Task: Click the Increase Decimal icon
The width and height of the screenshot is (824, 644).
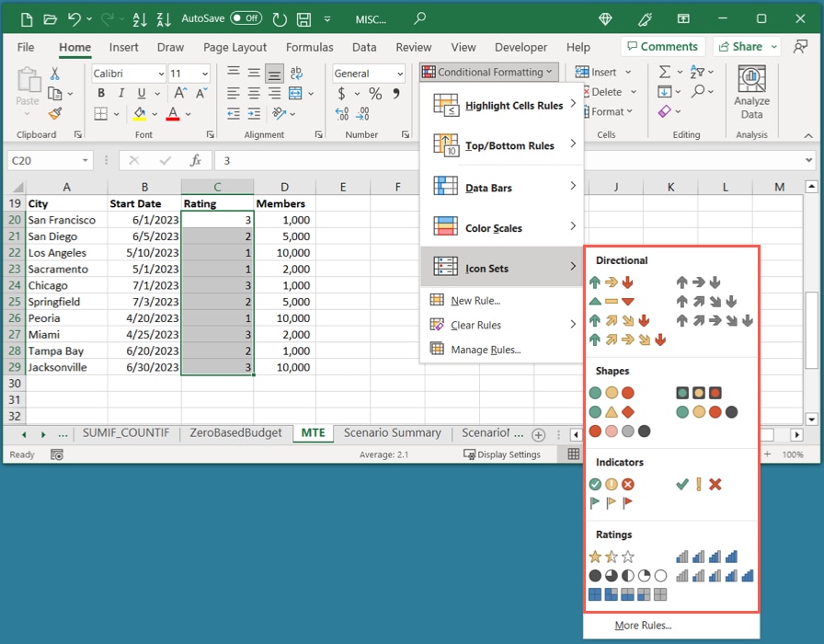Action: point(341,114)
